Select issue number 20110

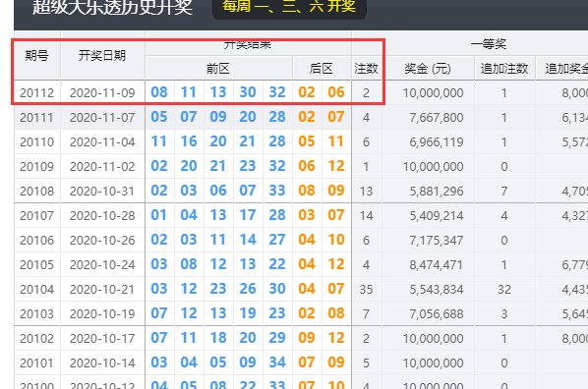(36, 142)
